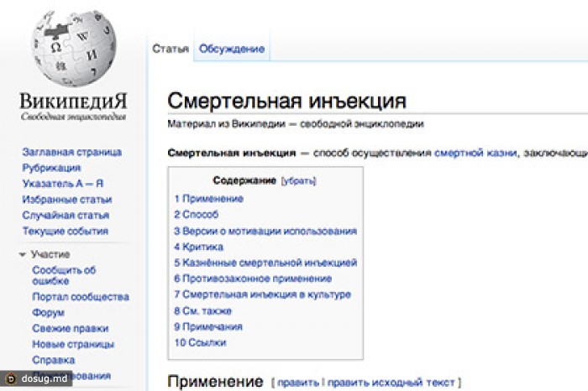
Task: Open Портал сообщества link
Action: click(x=81, y=297)
